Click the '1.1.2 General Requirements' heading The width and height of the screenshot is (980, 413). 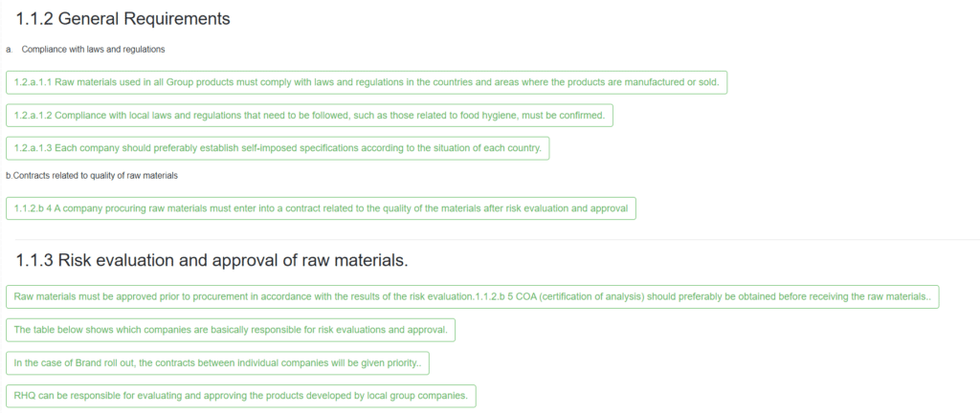coord(122,19)
